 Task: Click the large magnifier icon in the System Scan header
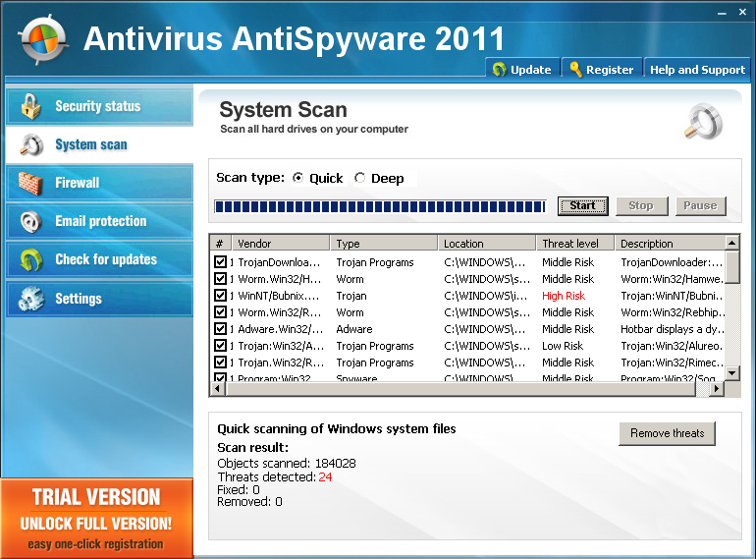pyautogui.click(x=704, y=122)
